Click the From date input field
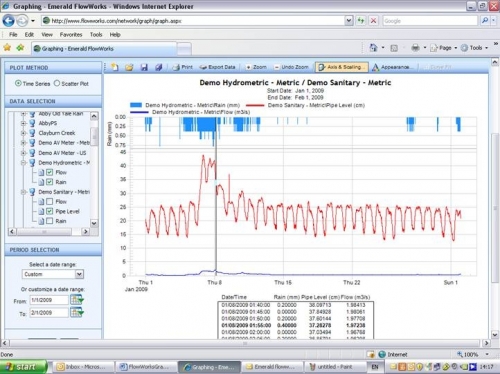The image size is (500, 374). (49, 300)
